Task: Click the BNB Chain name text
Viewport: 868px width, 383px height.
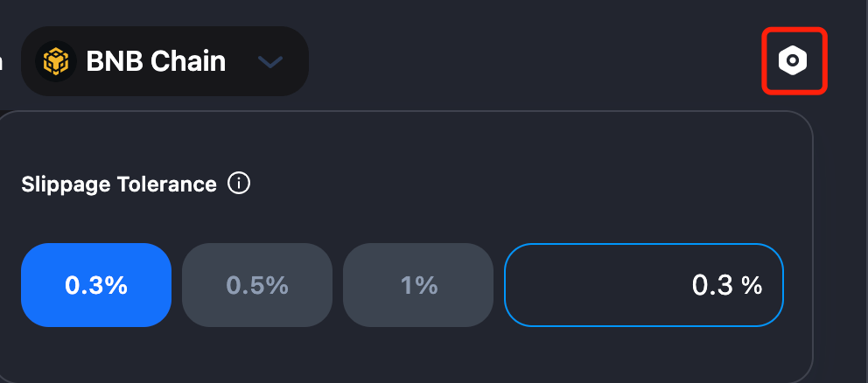Action: pyautogui.click(x=156, y=61)
